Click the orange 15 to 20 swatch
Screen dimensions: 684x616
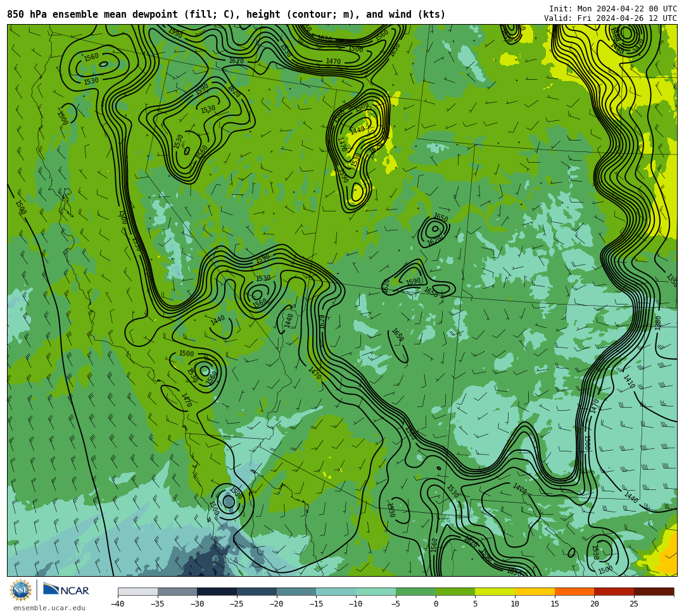pyautogui.click(x=574, y=591)
